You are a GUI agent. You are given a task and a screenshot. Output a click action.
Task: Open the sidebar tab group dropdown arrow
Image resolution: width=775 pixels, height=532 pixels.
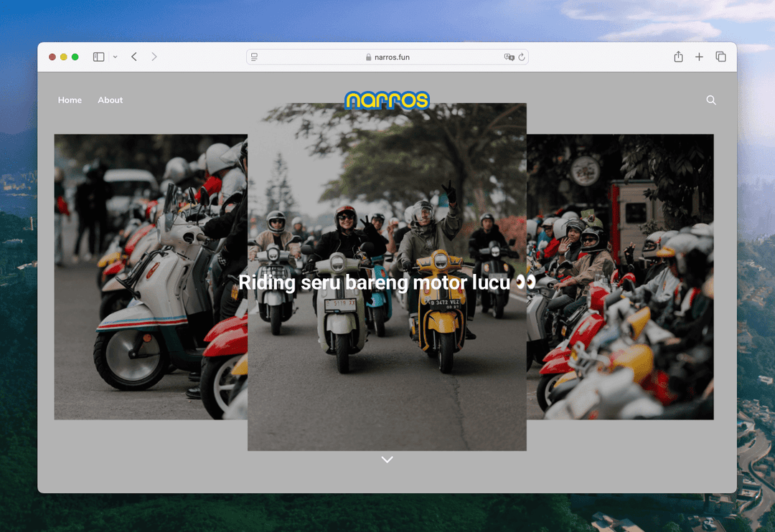(x=115, y=57)
